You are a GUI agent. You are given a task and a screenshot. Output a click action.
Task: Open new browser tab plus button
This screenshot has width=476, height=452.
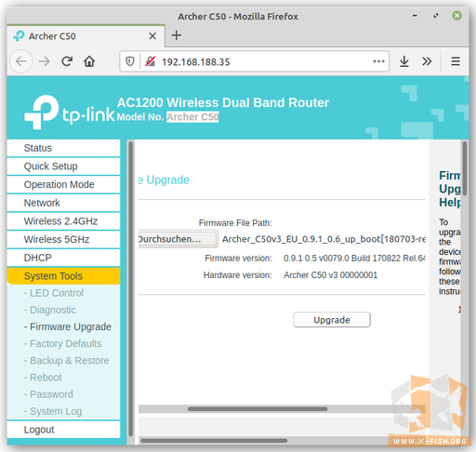click(x=177, y=35)
